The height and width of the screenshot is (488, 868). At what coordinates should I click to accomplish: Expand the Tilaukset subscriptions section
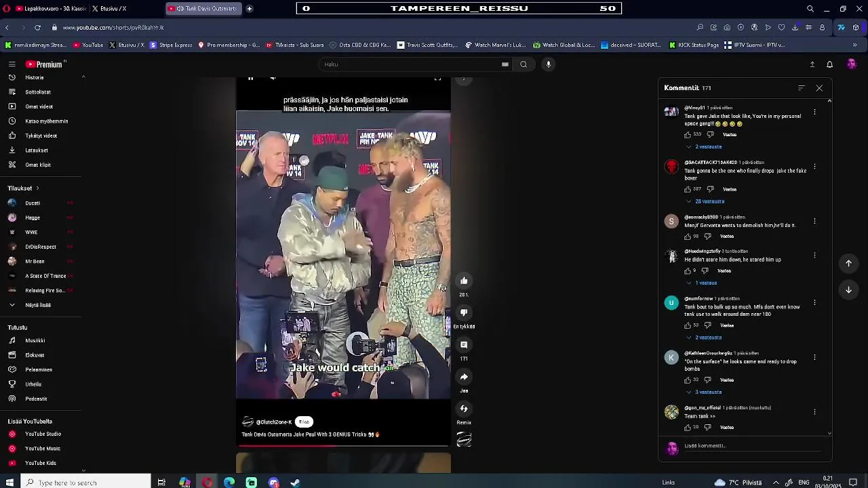23,188
